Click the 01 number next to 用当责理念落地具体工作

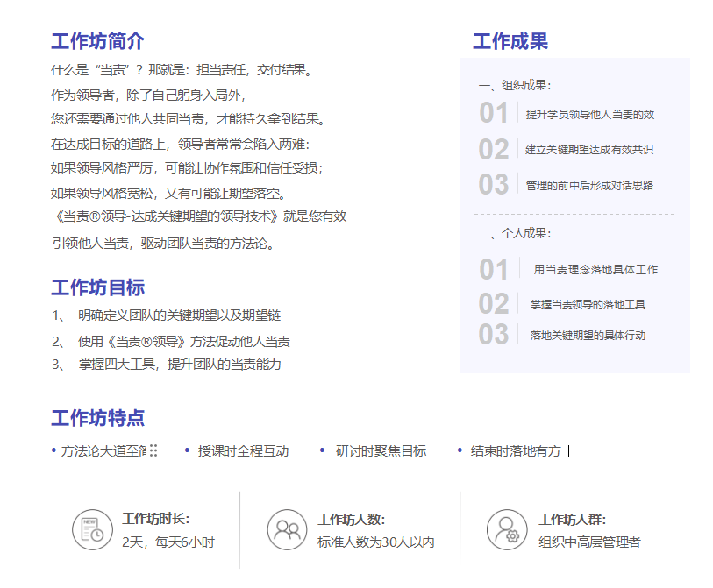coord(494,269)
